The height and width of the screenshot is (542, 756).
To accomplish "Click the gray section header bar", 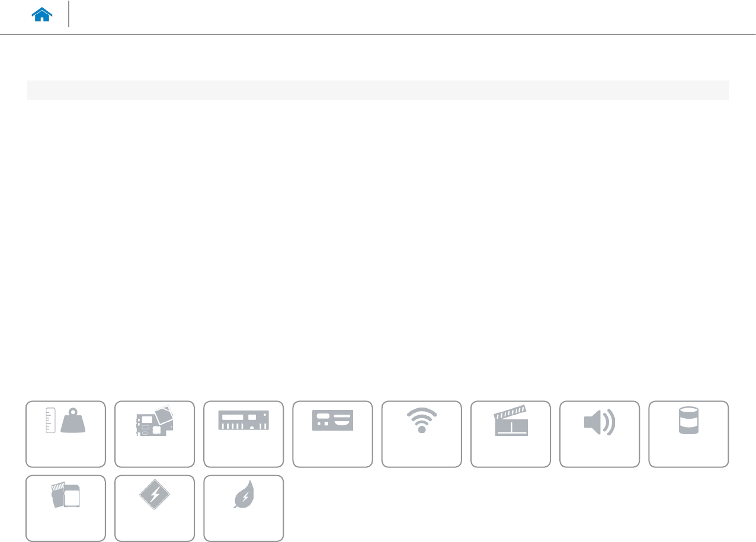I will point(378,90).
